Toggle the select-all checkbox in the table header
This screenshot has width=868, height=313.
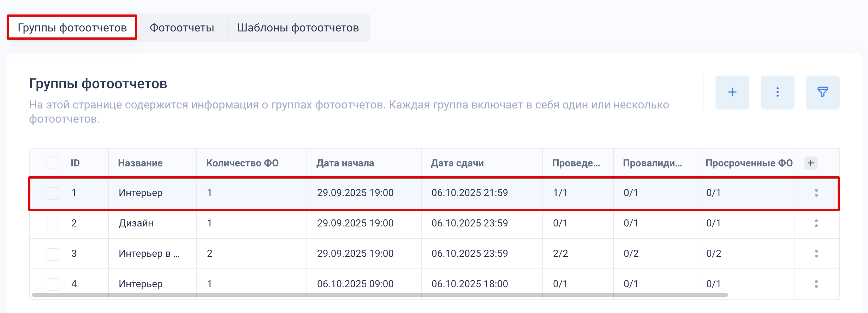[53, 163]
